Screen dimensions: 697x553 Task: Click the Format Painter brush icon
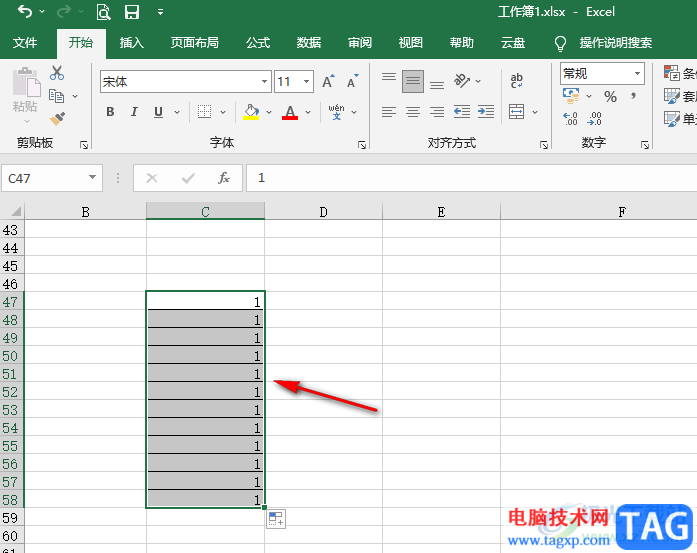tap(57, 119)
